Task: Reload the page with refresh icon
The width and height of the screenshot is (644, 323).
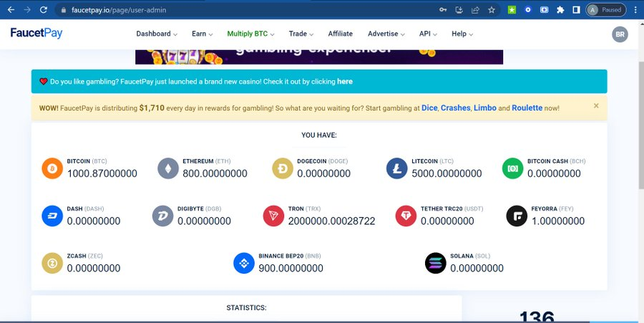Action: [x=44, y=10]
